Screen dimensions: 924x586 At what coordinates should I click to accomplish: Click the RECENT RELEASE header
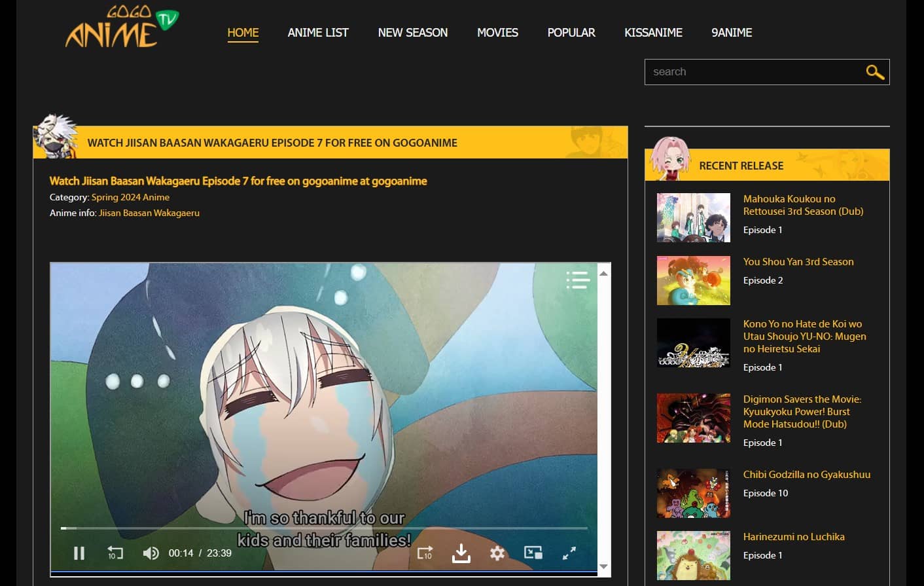(x=741, y=166)
